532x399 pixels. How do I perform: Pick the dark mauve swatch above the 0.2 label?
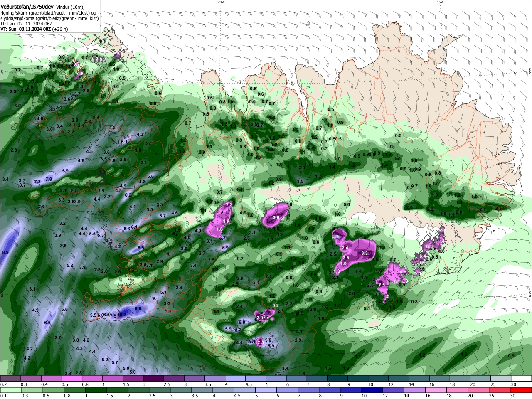pyautogui.click(x=10, y=379)
